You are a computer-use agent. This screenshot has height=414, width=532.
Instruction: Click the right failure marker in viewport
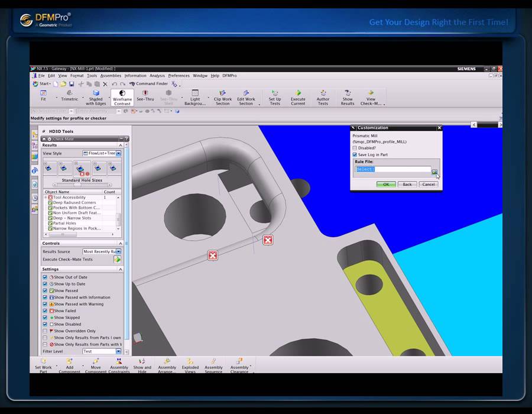click(x=268, y=240)
